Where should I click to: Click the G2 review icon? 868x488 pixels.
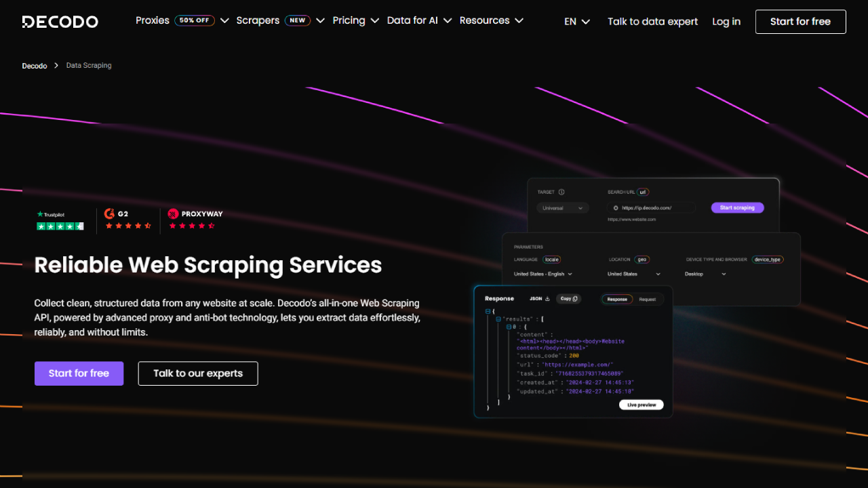tap(109, 213)
